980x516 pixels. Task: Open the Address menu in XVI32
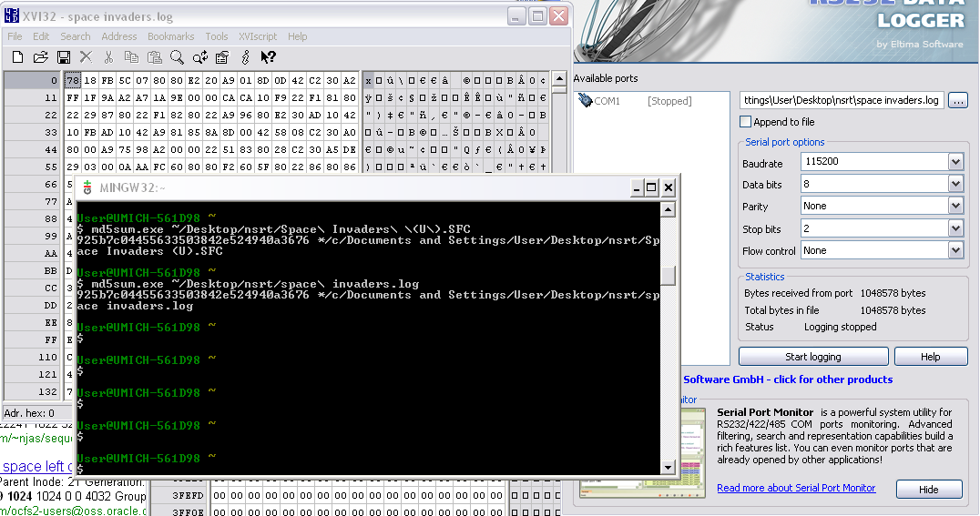point(118,36)
